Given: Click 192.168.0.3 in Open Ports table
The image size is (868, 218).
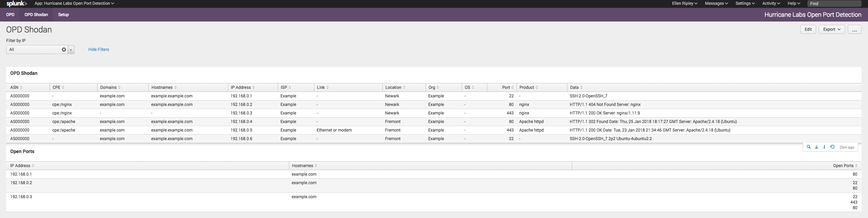Looking at the screenshot, I should [21, 197].
